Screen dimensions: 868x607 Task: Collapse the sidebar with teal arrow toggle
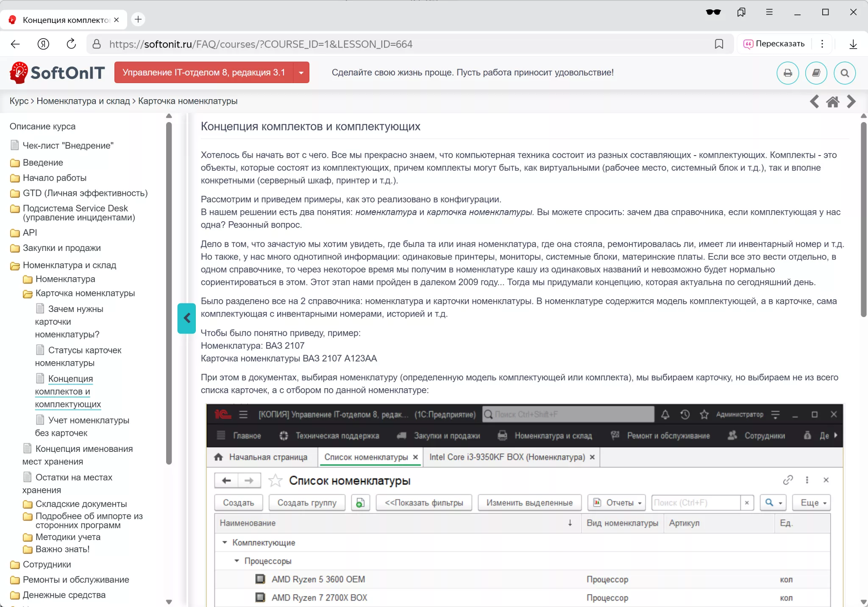point(186,318)
